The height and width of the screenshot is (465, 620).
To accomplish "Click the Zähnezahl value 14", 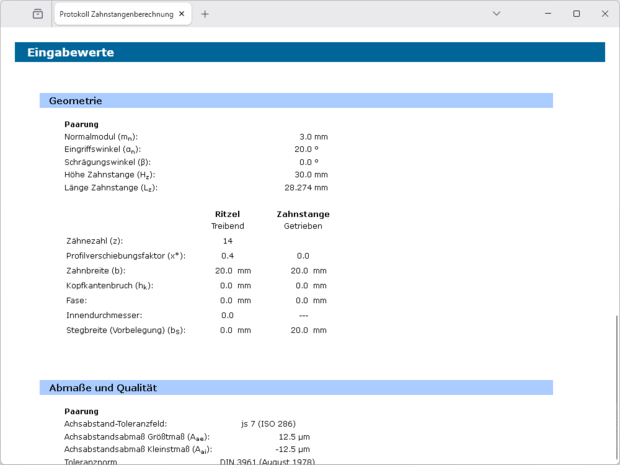I will 227,241.
